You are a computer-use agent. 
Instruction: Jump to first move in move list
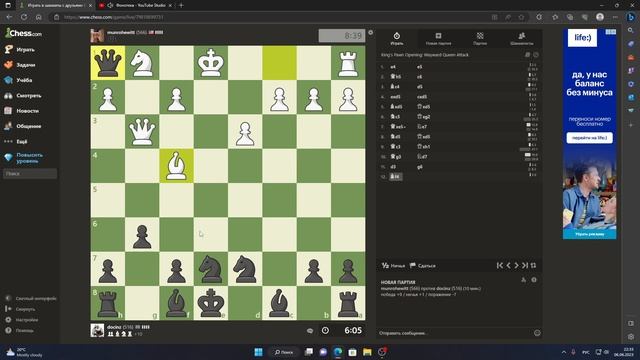(x=500, y=265)
